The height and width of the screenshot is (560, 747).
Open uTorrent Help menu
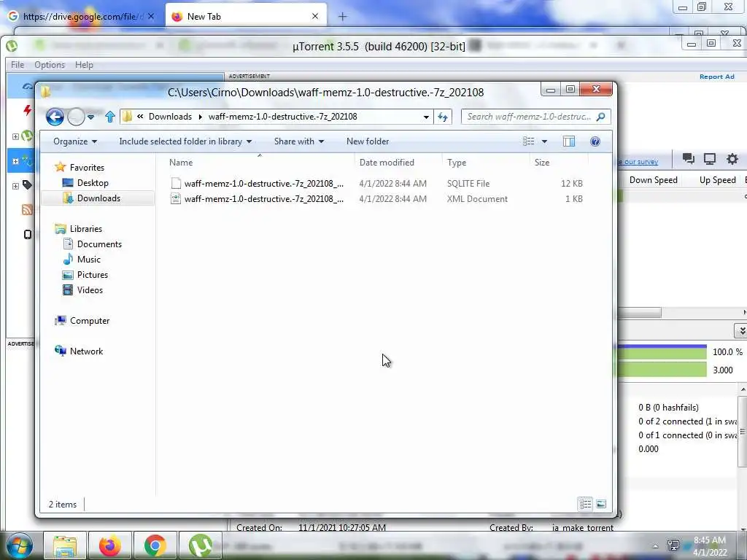tap(84, 65)
